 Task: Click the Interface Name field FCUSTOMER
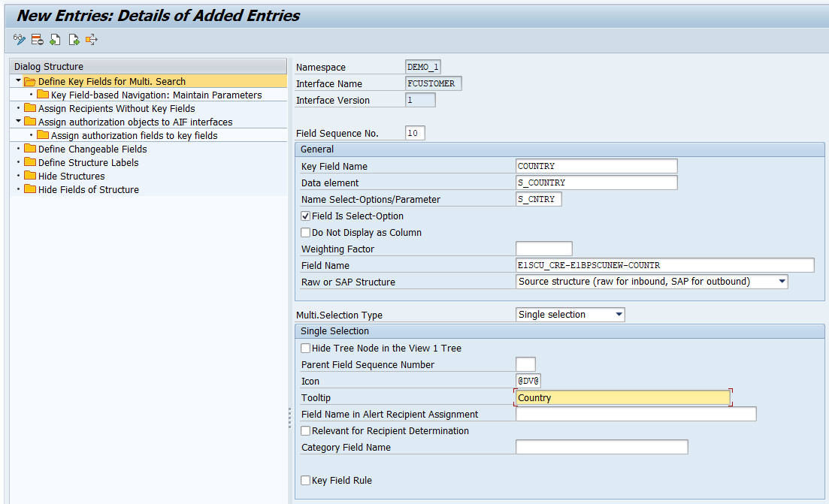click(x=434, y=83)
